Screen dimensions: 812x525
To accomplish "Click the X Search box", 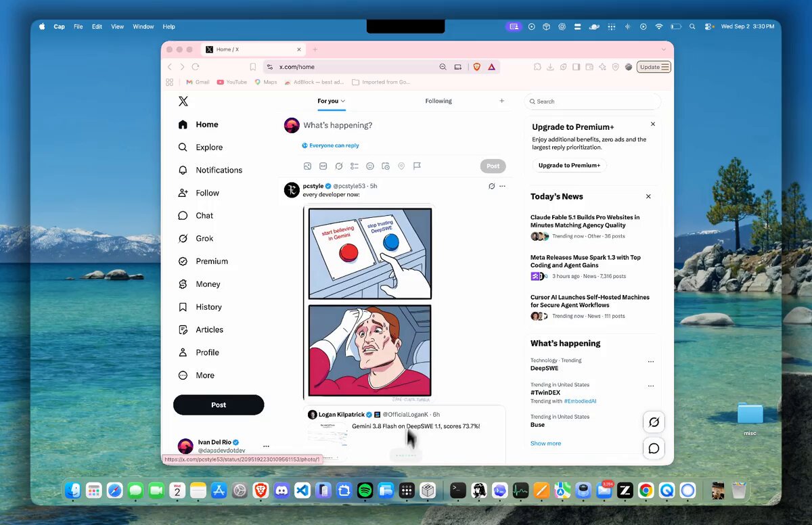I will (593, 101).
